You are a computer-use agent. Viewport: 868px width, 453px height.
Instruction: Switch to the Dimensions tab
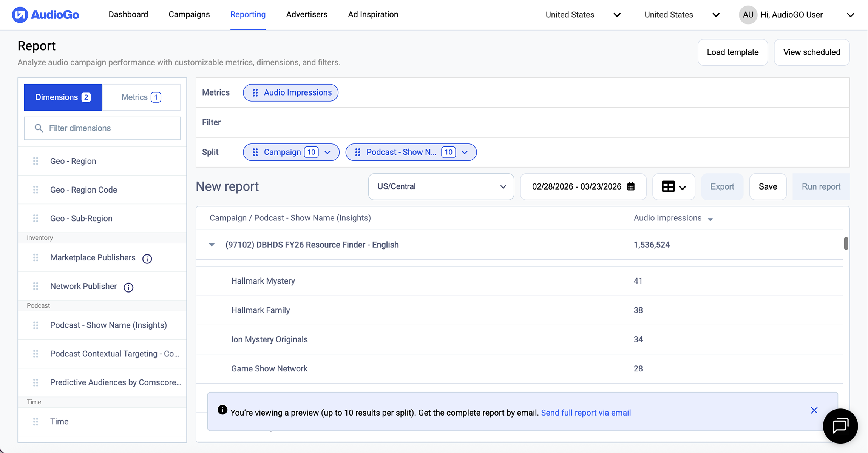coord(63,97)
